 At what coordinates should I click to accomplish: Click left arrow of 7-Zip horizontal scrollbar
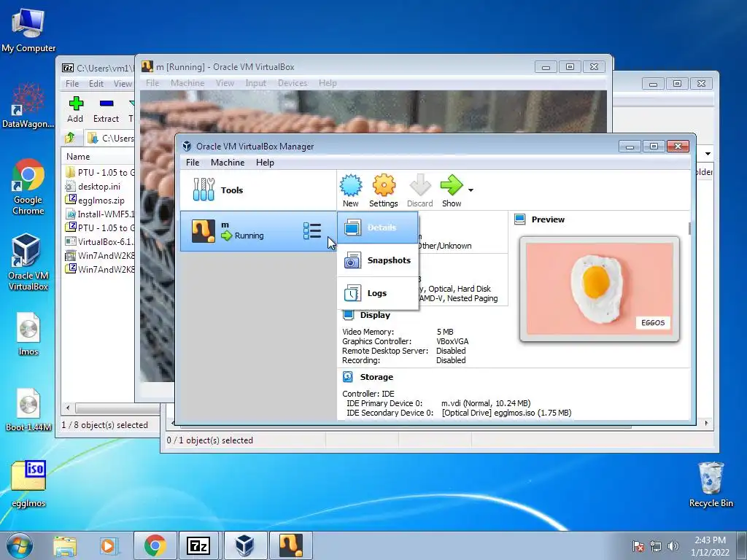(x=68, y=408)
